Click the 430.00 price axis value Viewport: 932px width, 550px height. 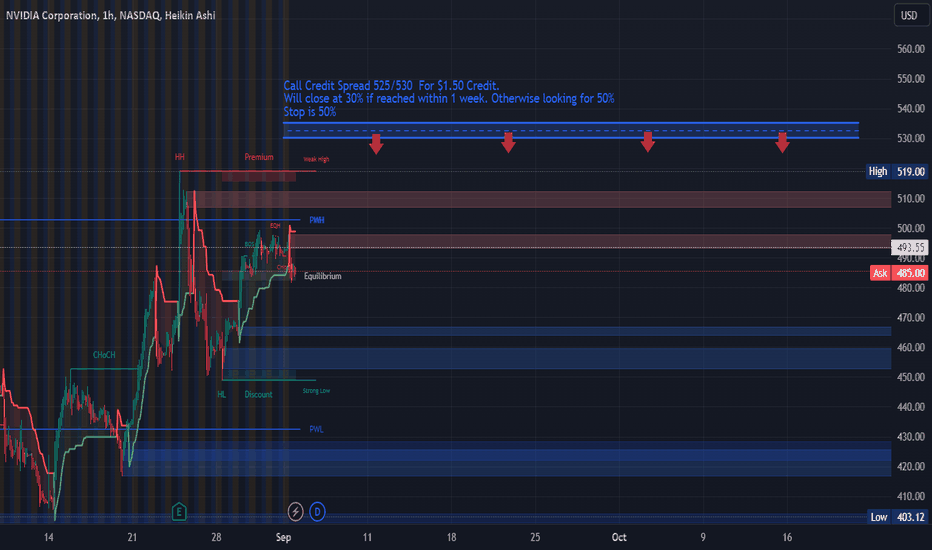pos(911,436)
